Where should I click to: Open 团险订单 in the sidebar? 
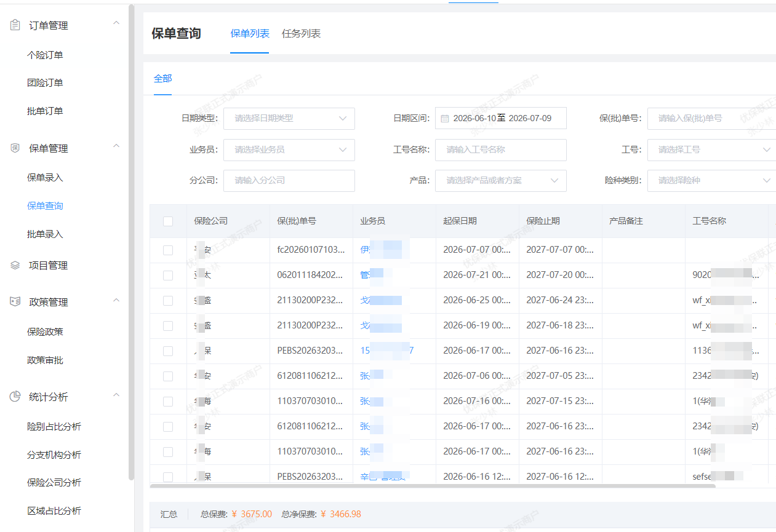pyautogui.click(x=45, y=83)
